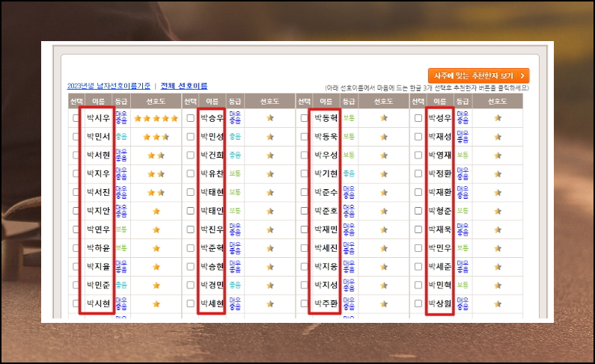595x364 pixels.
Task: Click the name 박민서
Action: [x=98, y=137]
